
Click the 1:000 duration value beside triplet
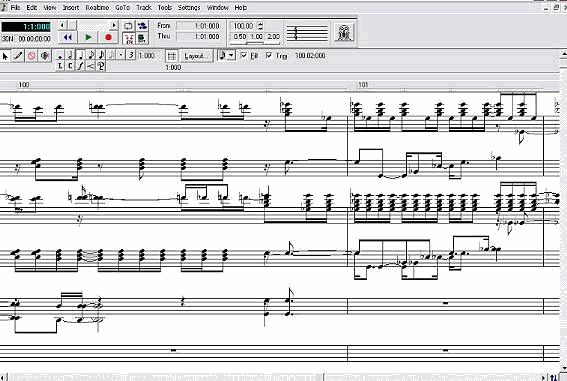(x=146, y=55)
